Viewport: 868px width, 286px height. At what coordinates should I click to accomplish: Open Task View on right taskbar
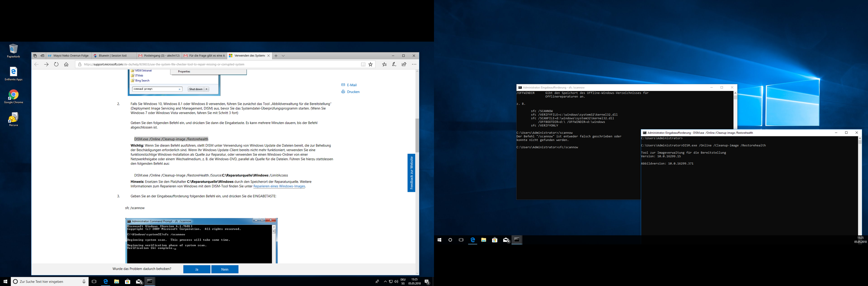[x=461, y=240]
